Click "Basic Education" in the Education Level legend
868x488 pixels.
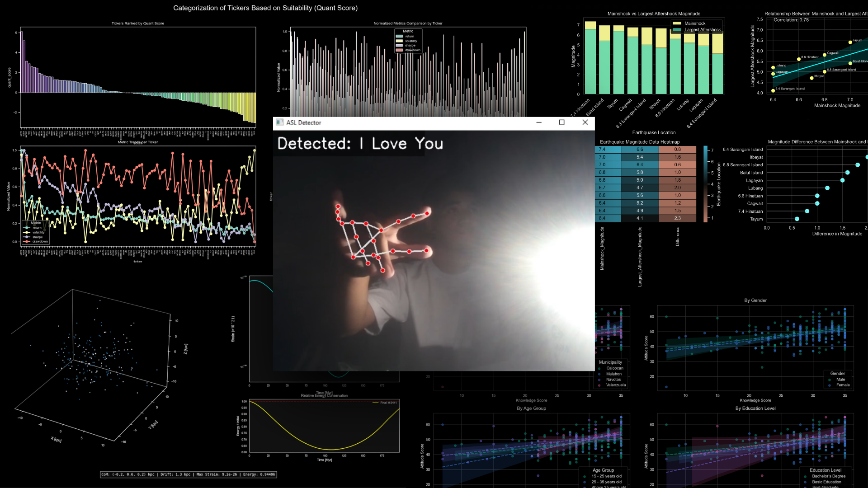click(827, 482)
